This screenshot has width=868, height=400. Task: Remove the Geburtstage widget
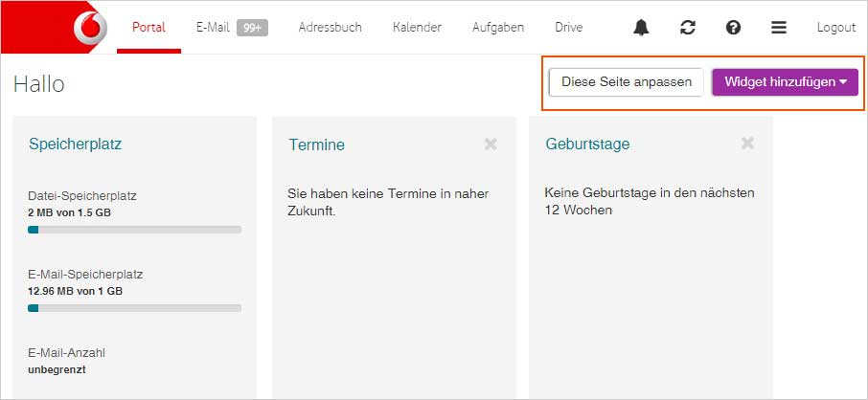coord(748,144)
